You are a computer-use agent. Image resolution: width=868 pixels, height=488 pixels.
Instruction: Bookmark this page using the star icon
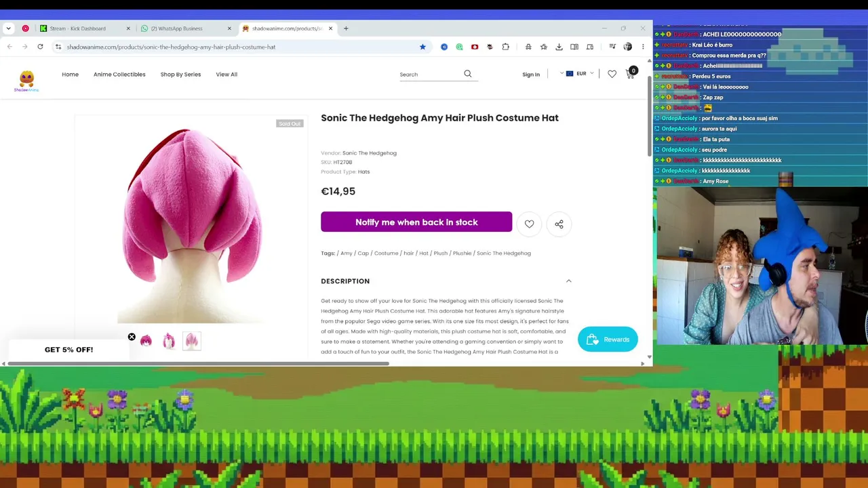coord(422,47)
